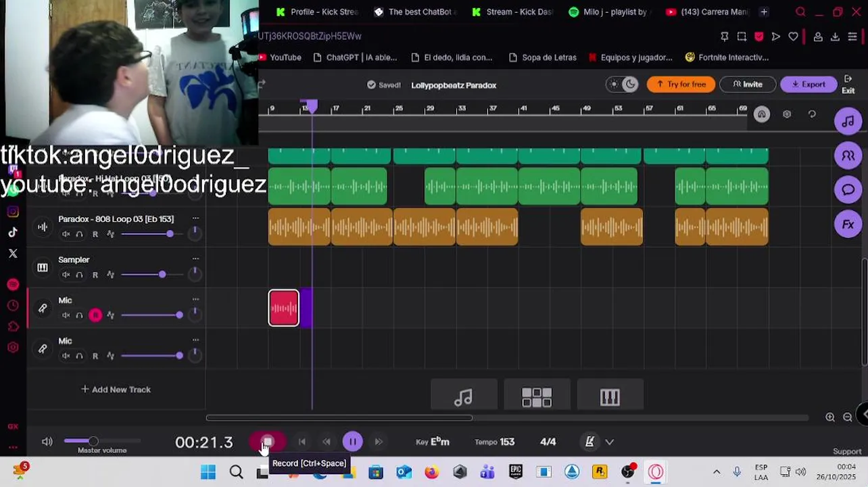868x487 pixels.
Task: Switch to the Profile - Kick Stream tab
Action: pyautogui.click(x=318, y=11)
